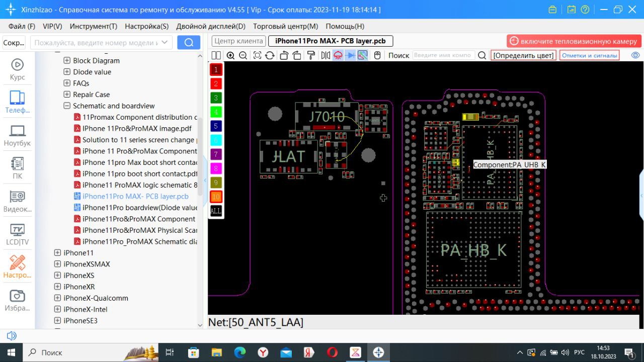The image size is (644, 362).
Task: Select the iPhone11Pro MAX- PCB layer.pcb tab
Action: click(331, 41)
